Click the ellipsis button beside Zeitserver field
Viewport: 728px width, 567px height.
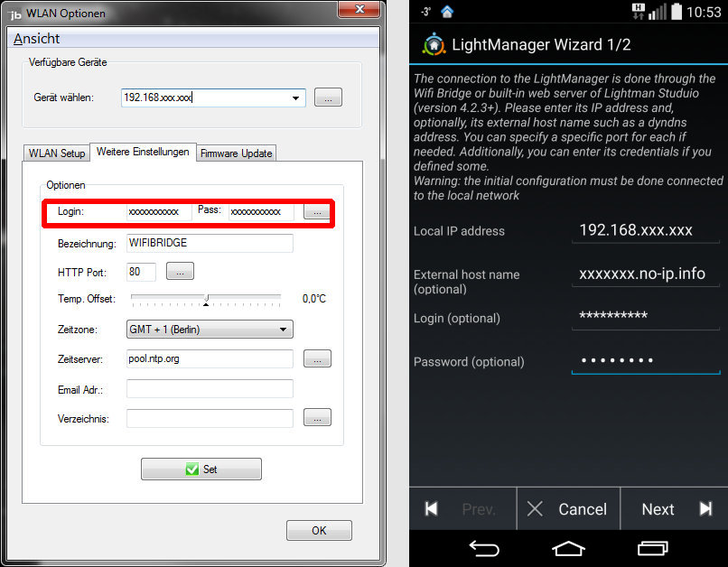click(317, 359)
